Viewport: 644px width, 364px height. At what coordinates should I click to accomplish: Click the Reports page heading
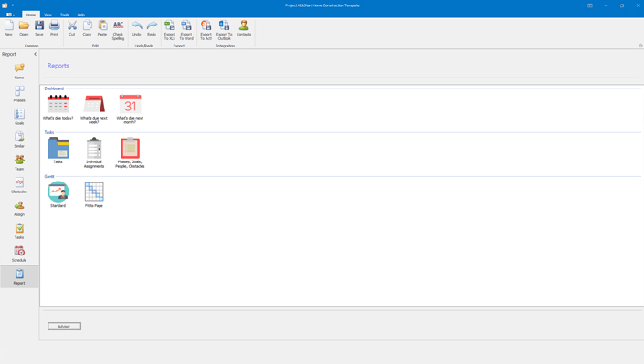(58, 66)
